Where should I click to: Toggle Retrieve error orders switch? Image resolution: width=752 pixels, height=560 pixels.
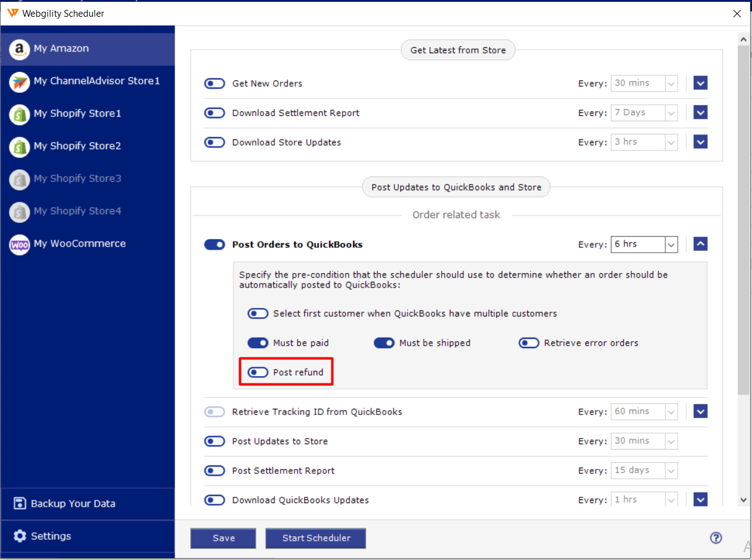click(x=529, y=343)
